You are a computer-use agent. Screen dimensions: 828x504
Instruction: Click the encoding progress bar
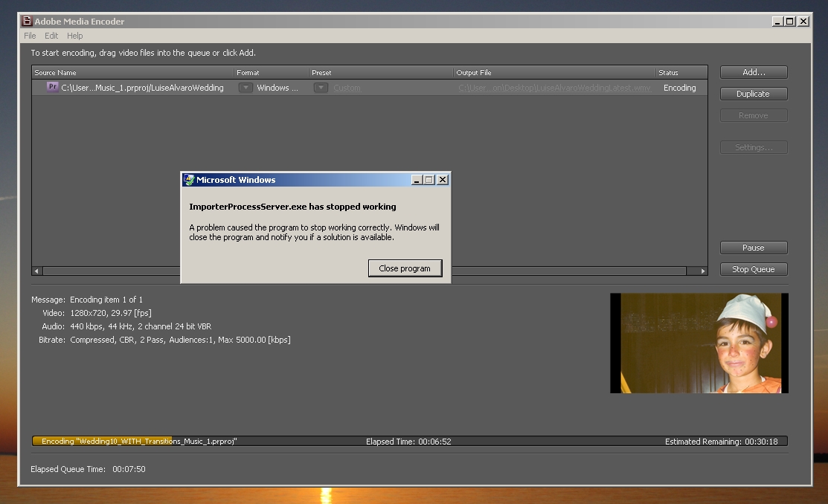[409, 441]
